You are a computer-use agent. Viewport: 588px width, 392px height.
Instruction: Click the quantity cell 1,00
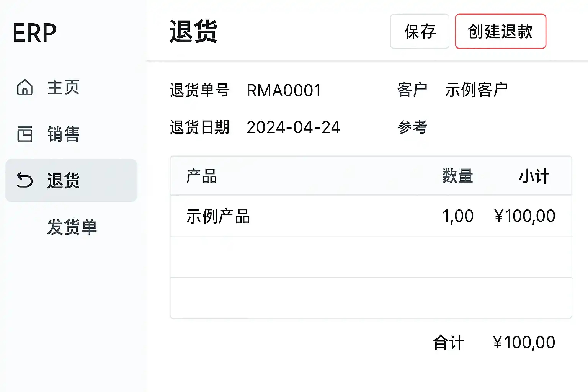point(457,216)
